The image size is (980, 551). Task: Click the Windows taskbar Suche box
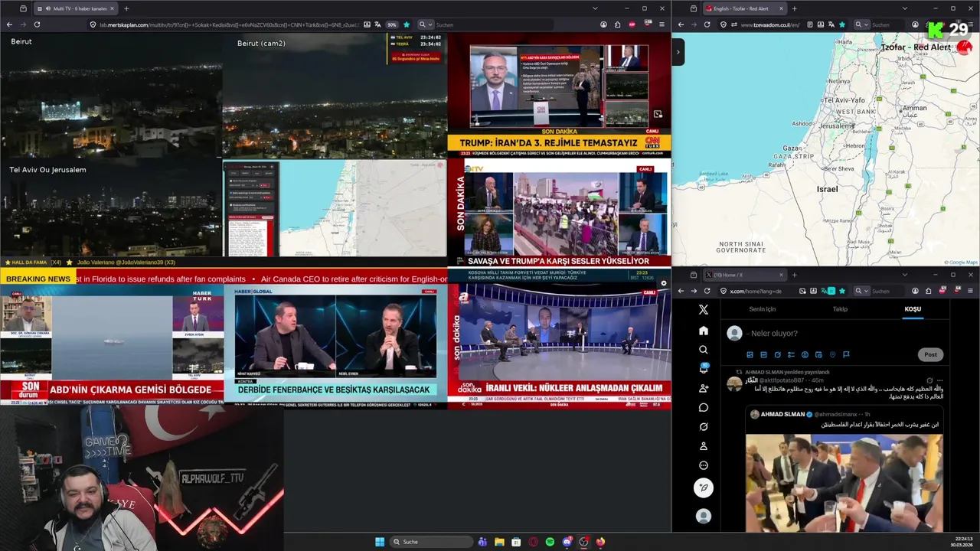click(x=431, y=542)
